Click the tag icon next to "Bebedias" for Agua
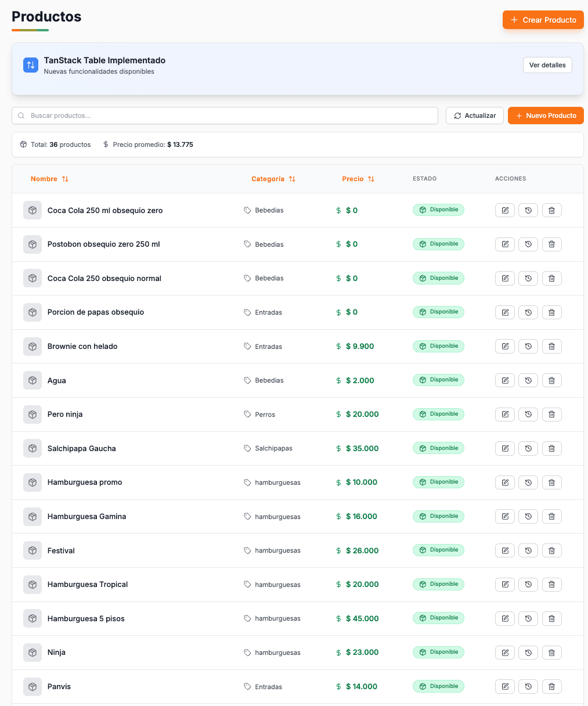This screenshot has width=588, height=706. [x=248, y=380]
